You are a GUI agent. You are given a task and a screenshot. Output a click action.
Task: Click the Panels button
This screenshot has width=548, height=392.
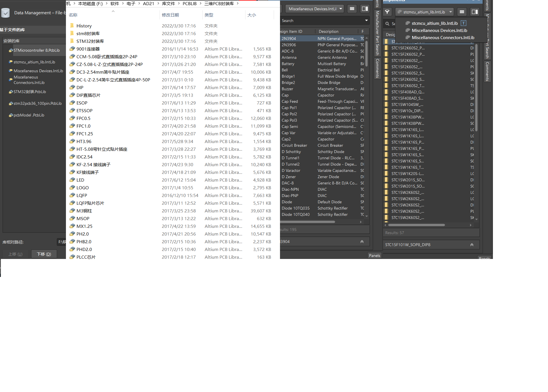click(x=374, y=256)
